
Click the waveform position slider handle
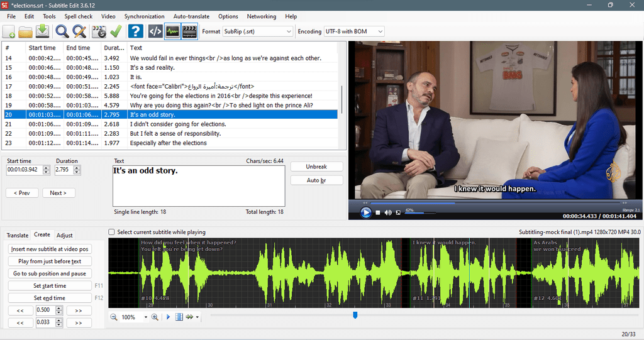[355, 315]
